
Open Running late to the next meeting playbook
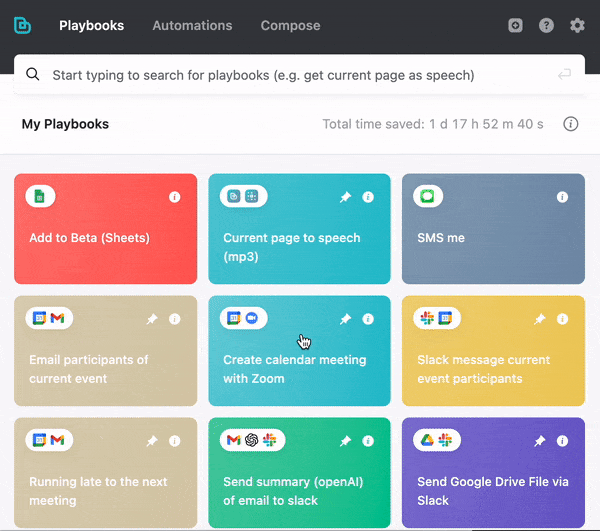pyautogui.click(x=106, y=472)
